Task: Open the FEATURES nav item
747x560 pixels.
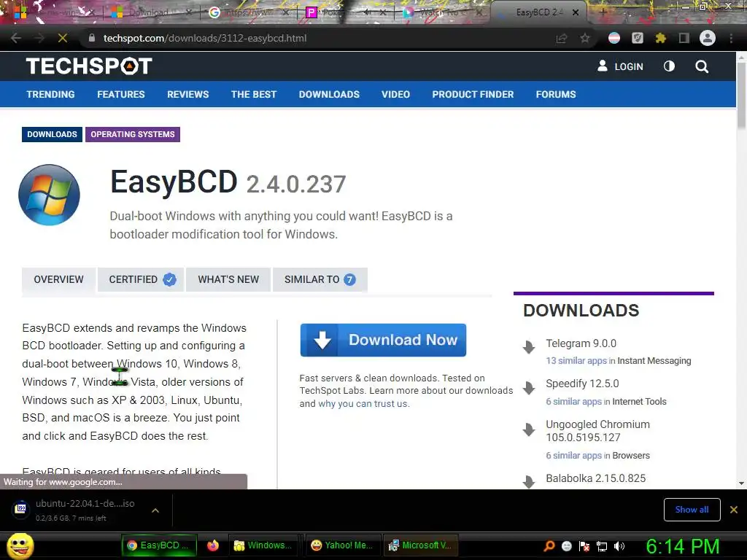Action: (x=121, y=94)
